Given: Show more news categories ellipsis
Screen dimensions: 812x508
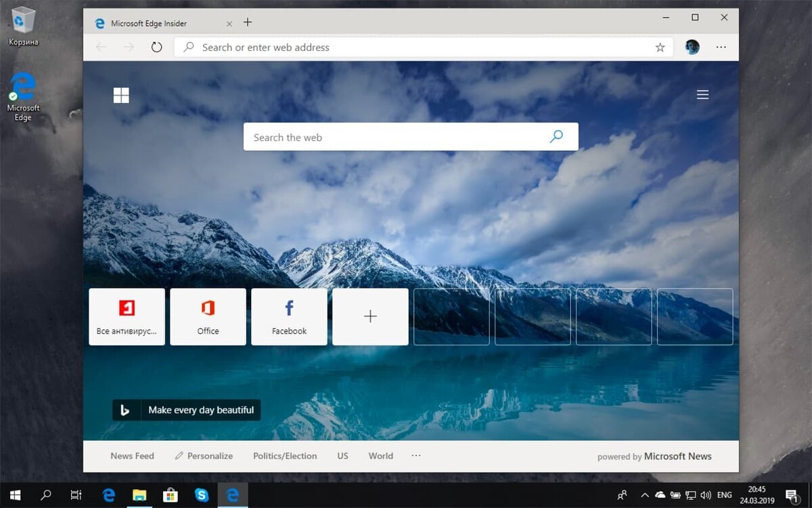Looking at the screenshot, I should click(x=416, y=456).
